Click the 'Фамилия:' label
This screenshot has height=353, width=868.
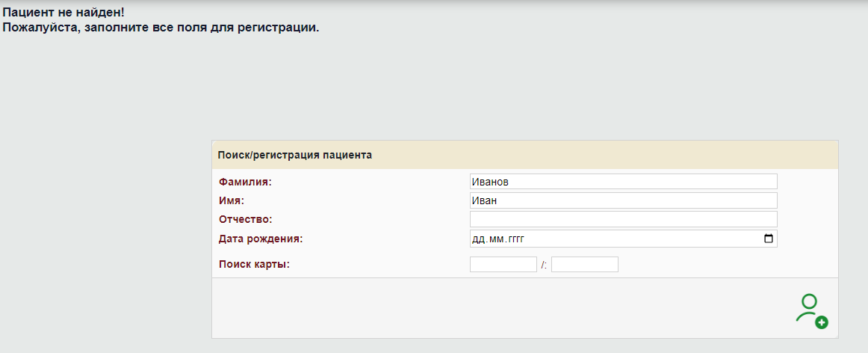pyautogui.click(x=245, y=182)
